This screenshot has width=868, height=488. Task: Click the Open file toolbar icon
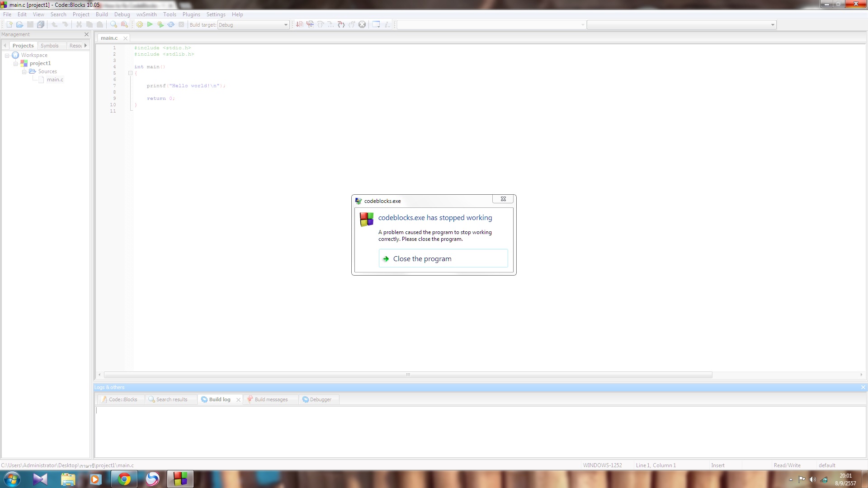pyautogui.click(x=19, y=24)
